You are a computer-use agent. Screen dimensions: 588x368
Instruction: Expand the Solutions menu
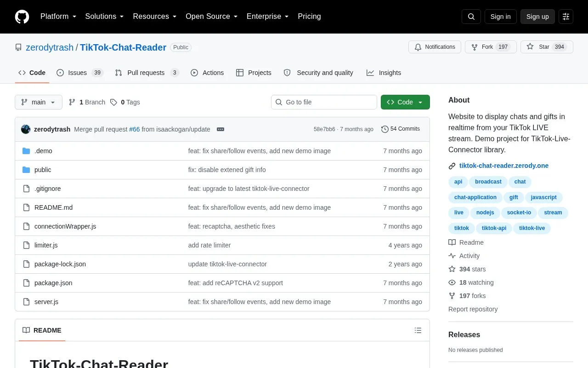click(104, 17)
